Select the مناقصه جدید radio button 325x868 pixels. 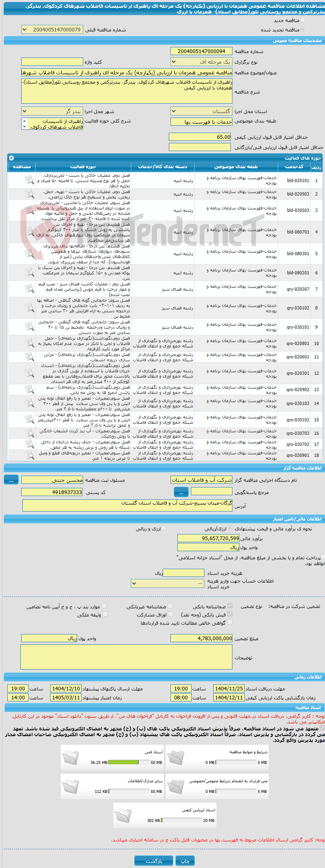303,20
